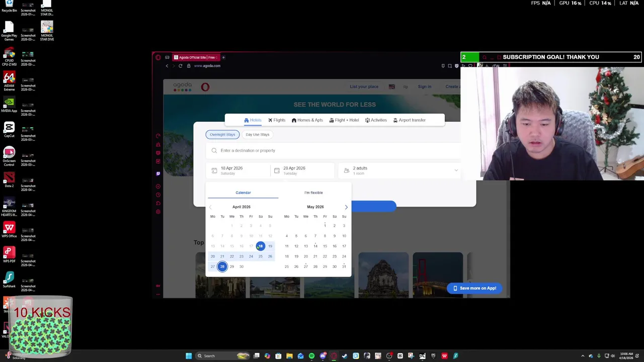
Task: Select April 22 in calendar
Action: (x=232, y=256)
